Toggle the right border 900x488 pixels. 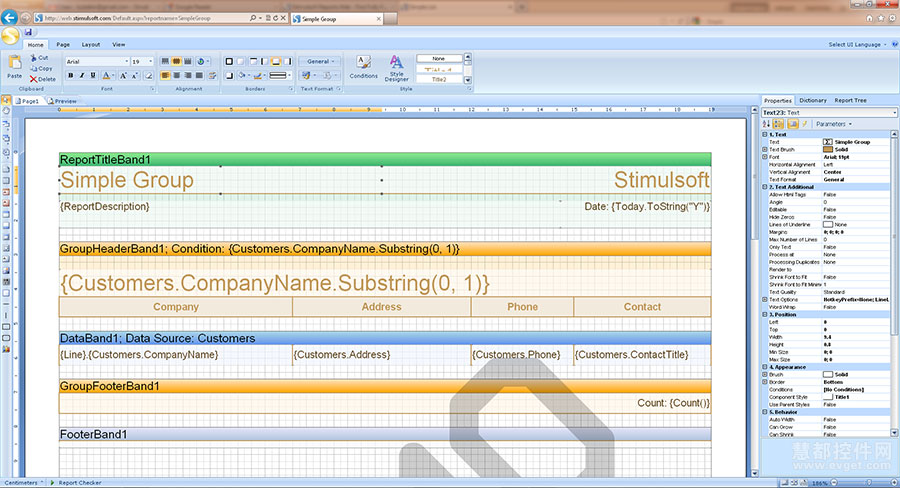pyautogui.click(x=287, y=61)
